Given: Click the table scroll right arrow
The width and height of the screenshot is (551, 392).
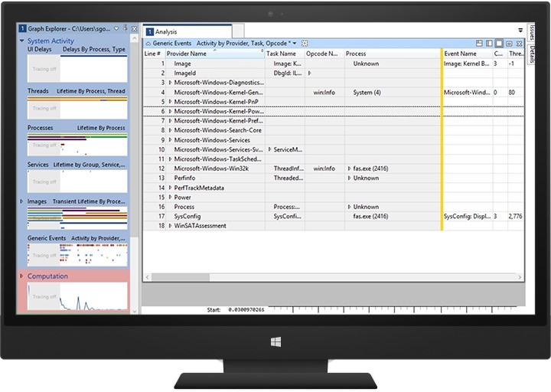Looking at the screenshot, I should tap(520, 277).
